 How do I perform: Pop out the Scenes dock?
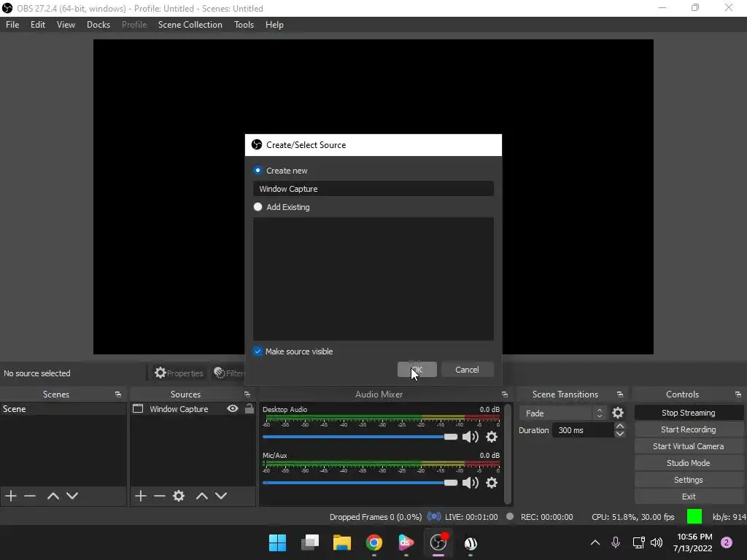pos(118,394)
